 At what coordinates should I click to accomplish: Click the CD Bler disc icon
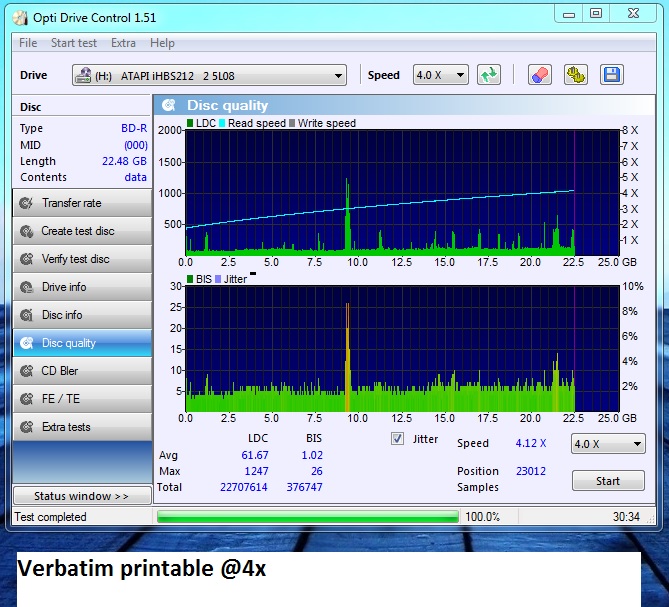coord(26,371)
